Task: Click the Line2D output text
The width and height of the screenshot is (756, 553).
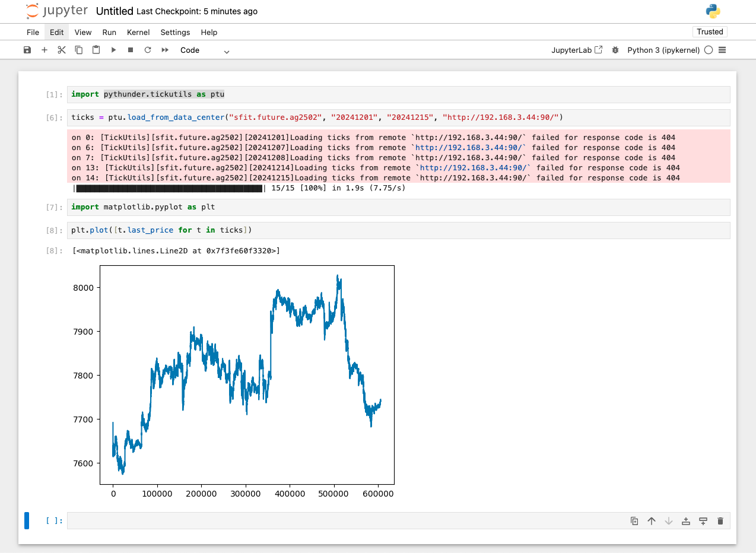Action: coord(176,251)
